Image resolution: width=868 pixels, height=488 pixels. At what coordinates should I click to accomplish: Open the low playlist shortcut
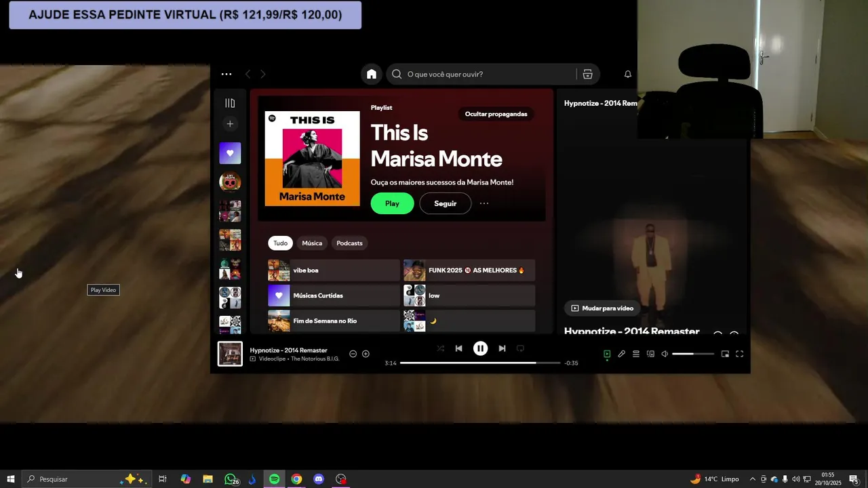click(469, 296)
